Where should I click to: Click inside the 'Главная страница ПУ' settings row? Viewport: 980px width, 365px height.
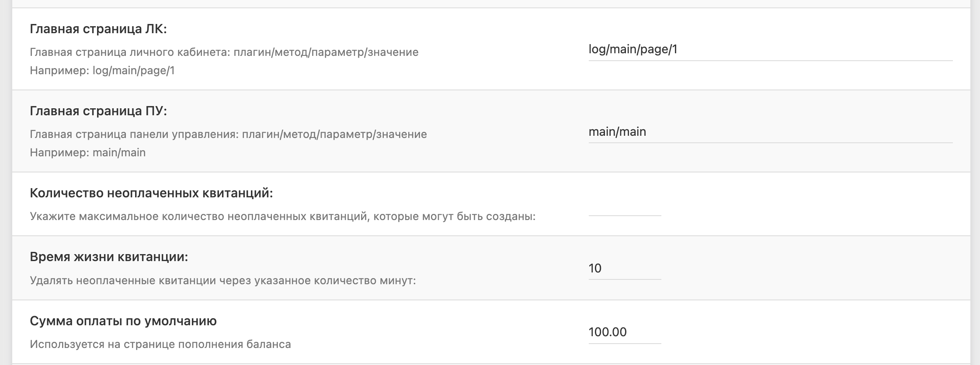(x=491, y=131)
